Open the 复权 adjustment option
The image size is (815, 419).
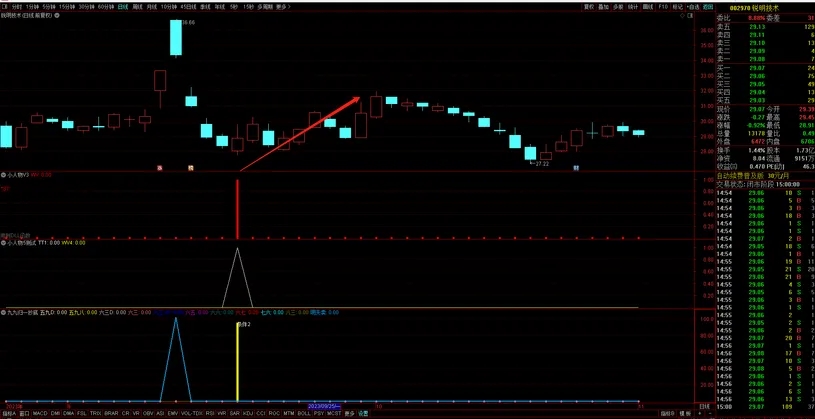click(x=588, y=5)
